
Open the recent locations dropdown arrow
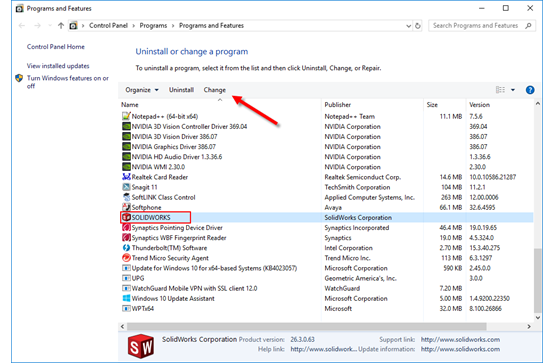[x=50, y=25]
